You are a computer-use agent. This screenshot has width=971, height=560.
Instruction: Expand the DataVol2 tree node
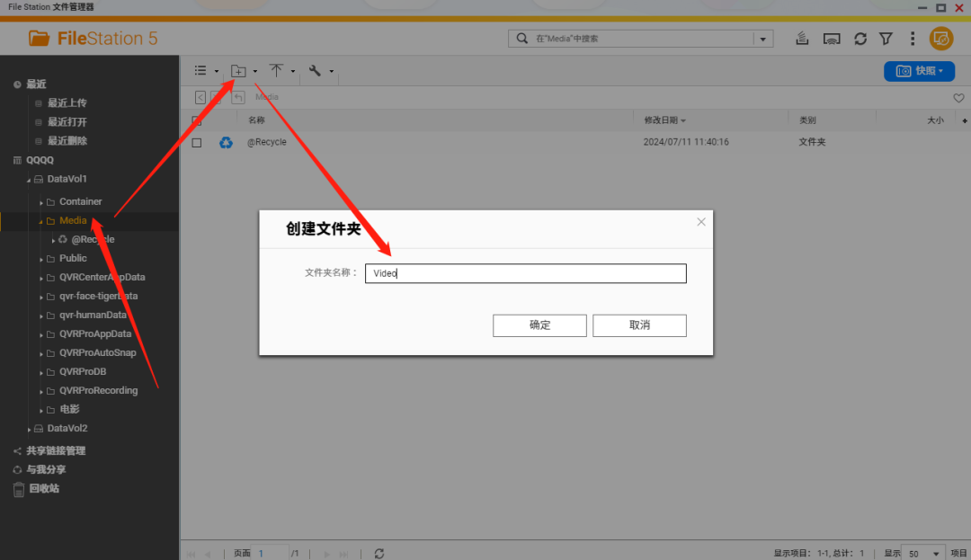(29, 429)
